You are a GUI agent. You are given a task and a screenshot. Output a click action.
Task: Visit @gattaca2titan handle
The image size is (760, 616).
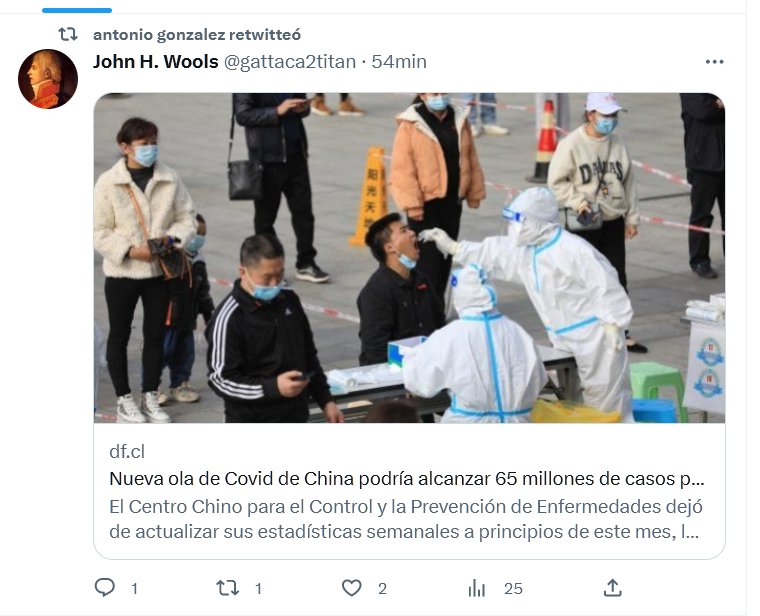[x=289, y=62]
